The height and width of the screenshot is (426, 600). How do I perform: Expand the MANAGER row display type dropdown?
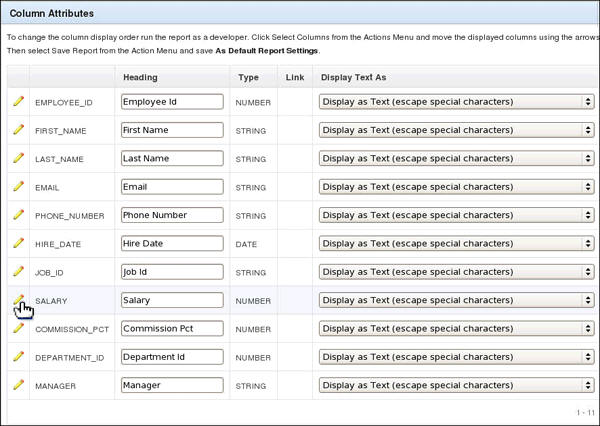(x=455, y=384)
